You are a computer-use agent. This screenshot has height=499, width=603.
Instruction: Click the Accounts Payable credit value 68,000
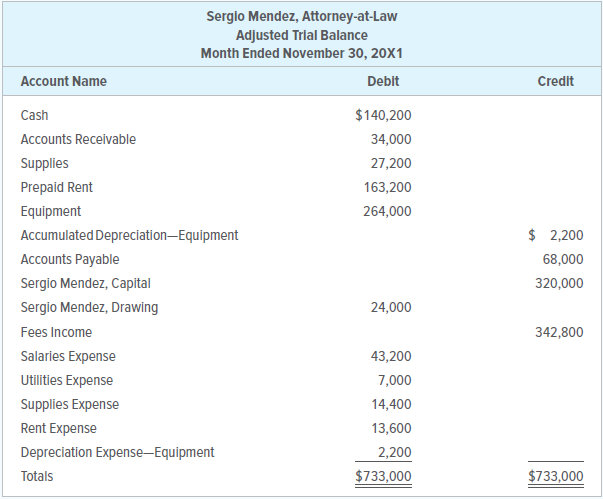(x=562, y=260)
